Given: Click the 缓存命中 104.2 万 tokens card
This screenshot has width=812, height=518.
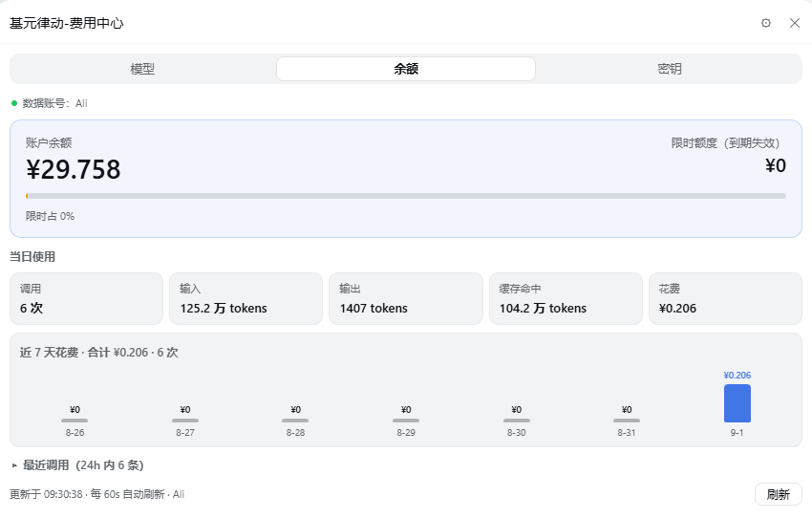Looking at the screenshot, I should pyautogui.click(x=566, y=299).
